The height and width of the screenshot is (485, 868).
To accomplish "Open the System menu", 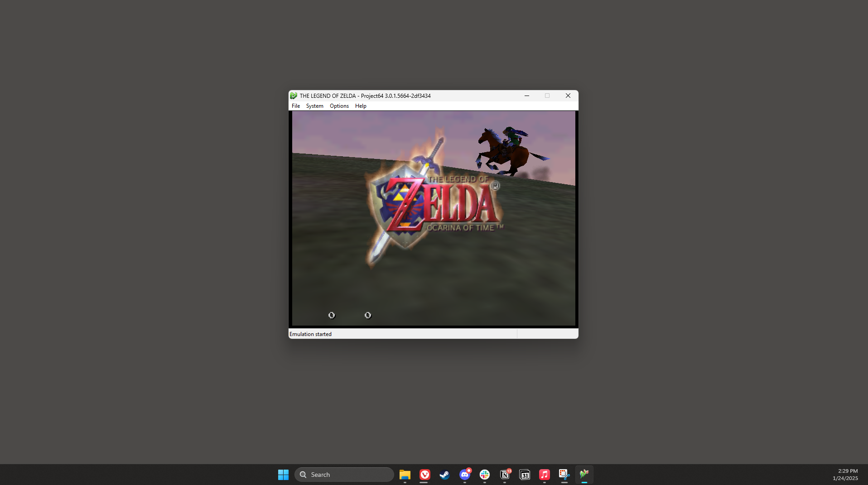I will pyautogui.click(x=315, y=106).
